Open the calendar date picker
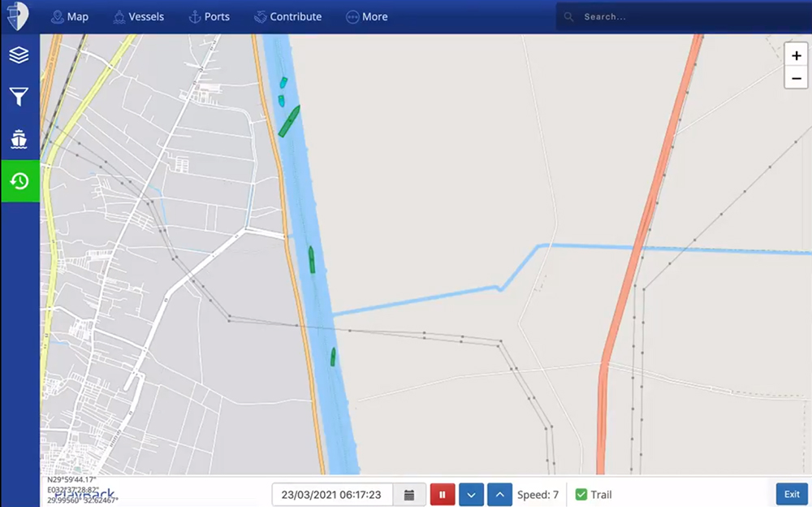This screenshot has height=507, width=812. (x=409, y=495)
